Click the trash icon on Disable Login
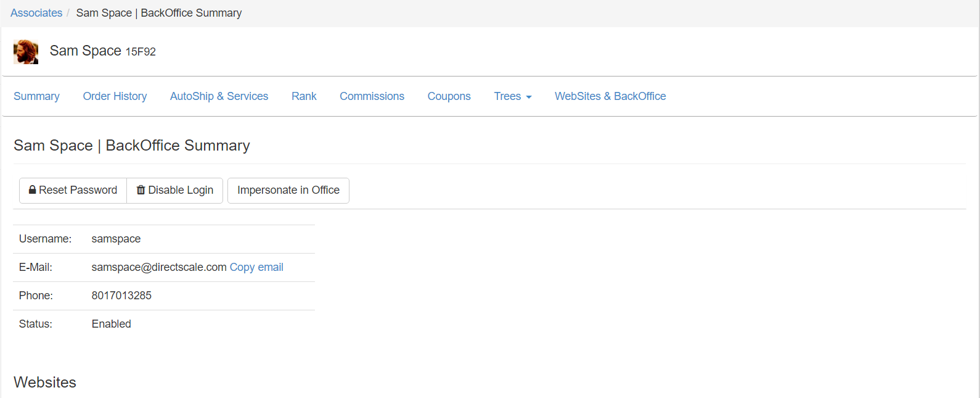Viewport: 980px width, 398px height. [141, 190]
